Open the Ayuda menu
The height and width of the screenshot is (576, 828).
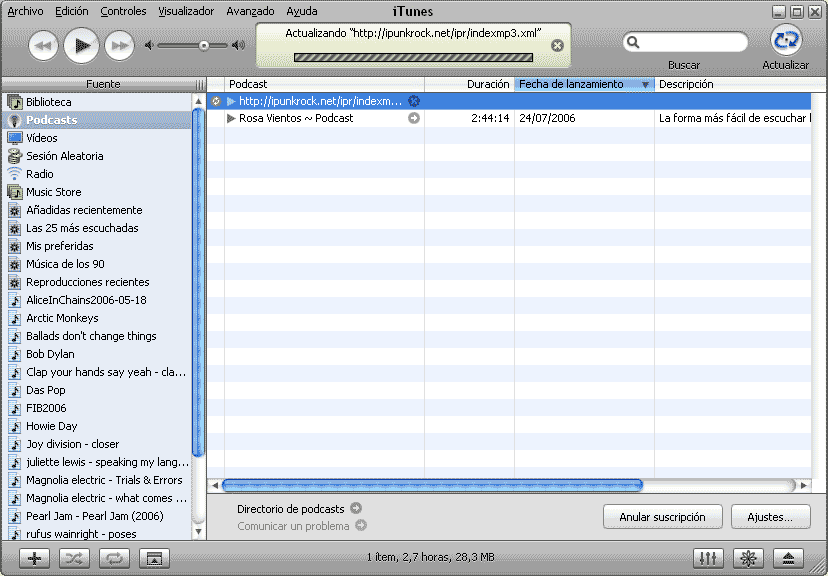pyautogui.click(x=302, y=11)
